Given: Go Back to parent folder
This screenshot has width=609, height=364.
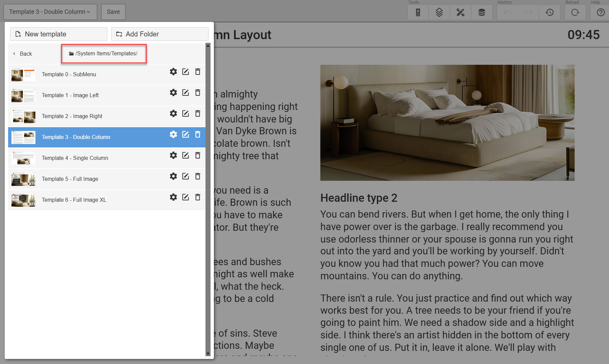Looking at the screenshot, I should [22, 54].
